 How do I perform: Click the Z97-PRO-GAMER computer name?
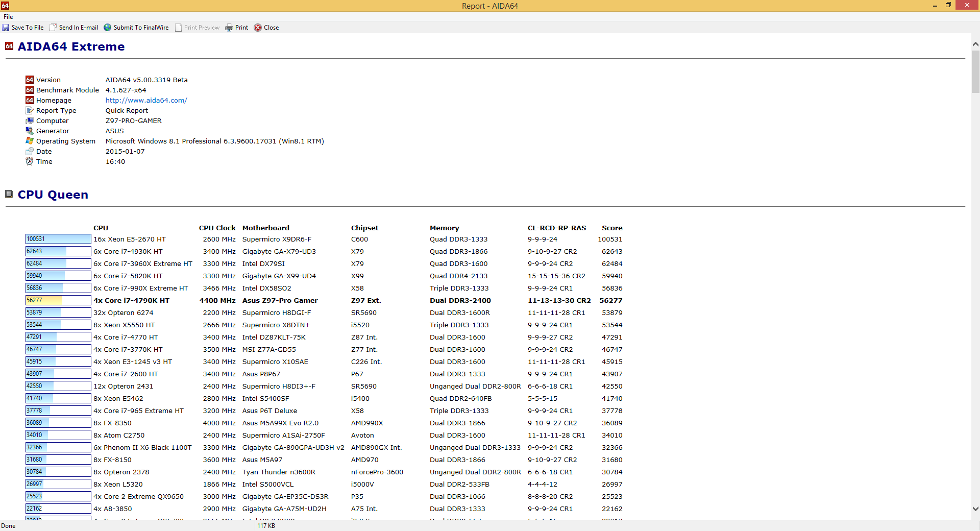(133, 120)
